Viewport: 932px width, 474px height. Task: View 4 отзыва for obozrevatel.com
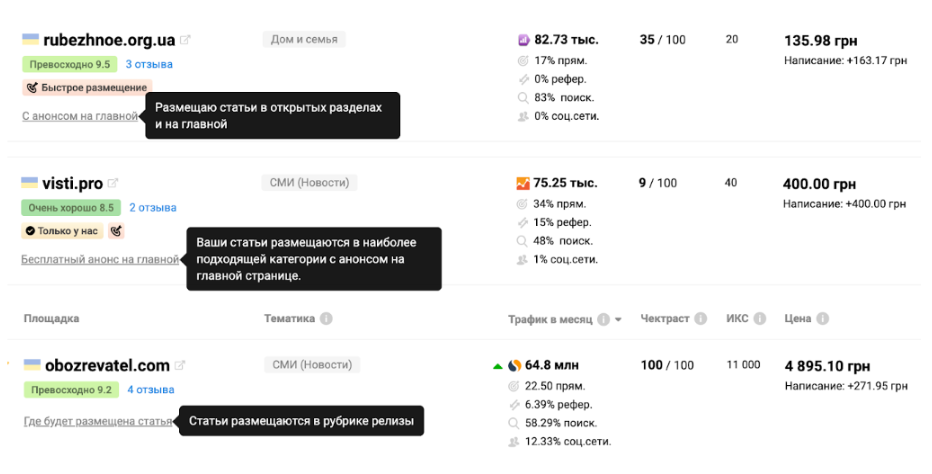[x=150, y=390]
